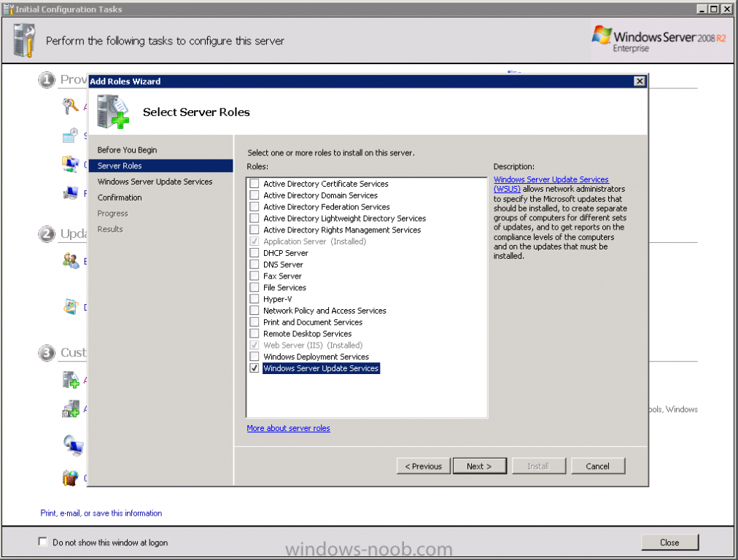Minimize the Initial Configuration Tasks window
This screenshot has height=560, width=738.
(x=702, y=9)
